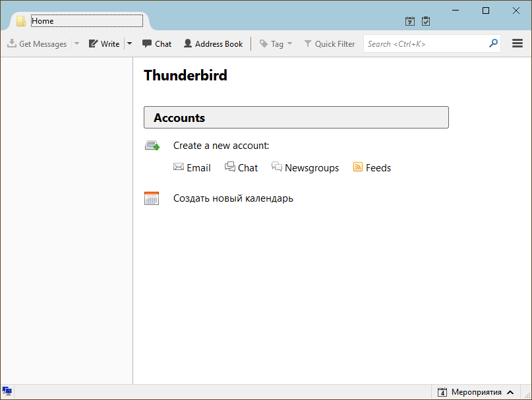Screen dimensions: 532x400
Task: Toggle the Мероприятия today pane
Action: (x=476, y=392)
